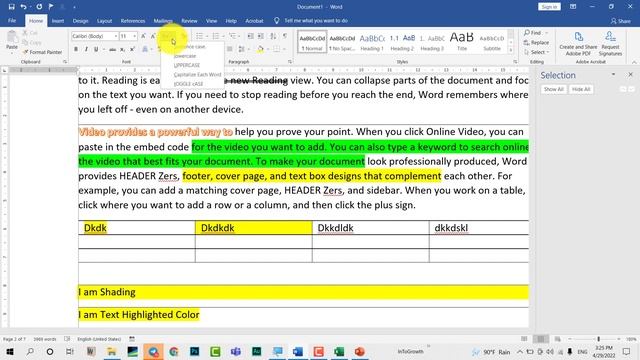Click the numbered list icon
Screen dimensions: 640x360
216,36
